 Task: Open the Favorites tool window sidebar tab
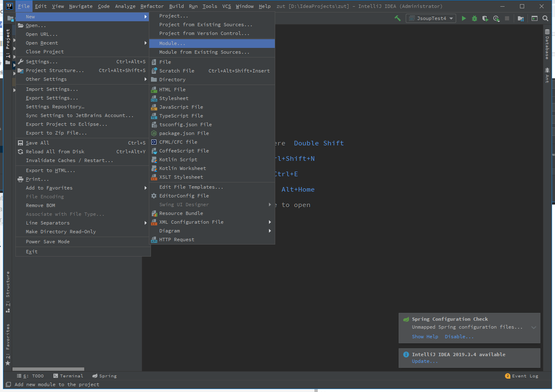click(8, 345)
